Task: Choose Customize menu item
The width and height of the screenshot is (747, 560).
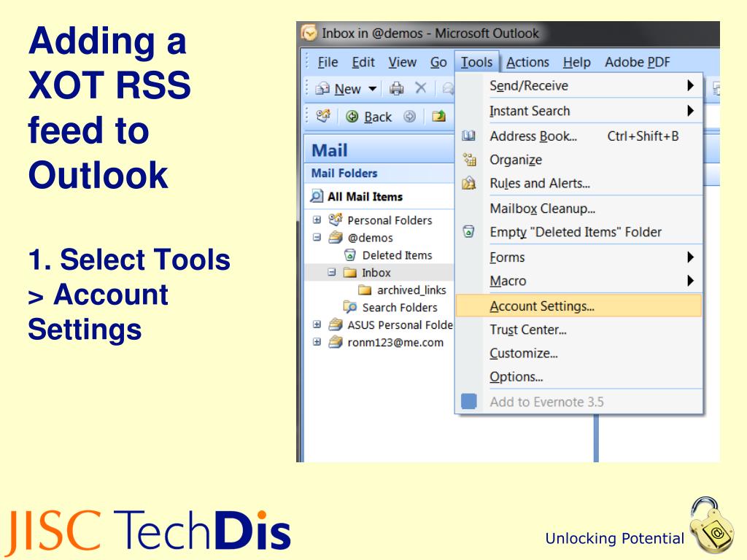Action: click(x=578, y=354)
